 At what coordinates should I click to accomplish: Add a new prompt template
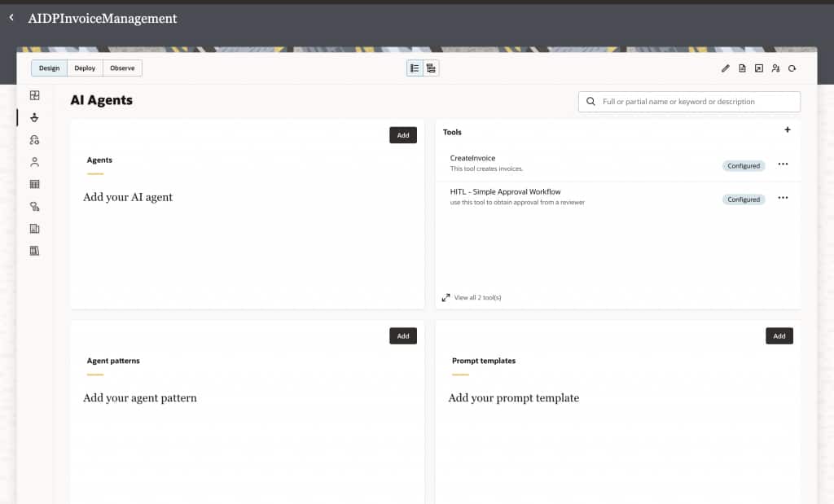point(779,336)
